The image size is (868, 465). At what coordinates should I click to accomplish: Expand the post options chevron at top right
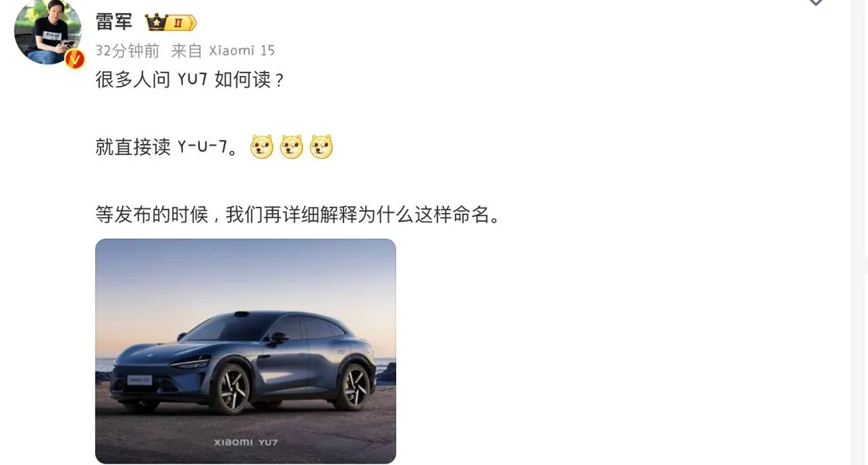click(x=816, y=3)
